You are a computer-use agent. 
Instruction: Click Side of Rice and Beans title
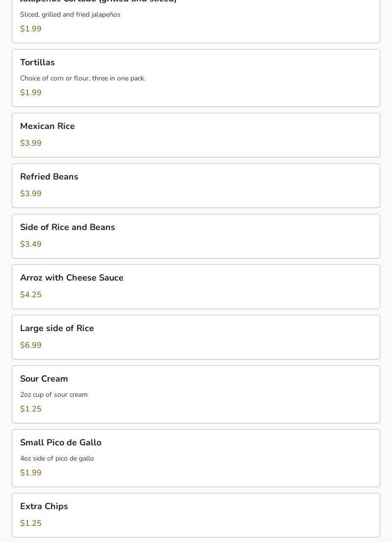(x=67, y=227)
